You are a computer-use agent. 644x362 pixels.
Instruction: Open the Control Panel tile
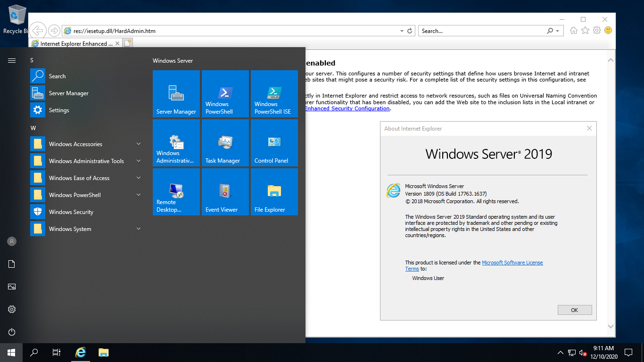point(274,143)
